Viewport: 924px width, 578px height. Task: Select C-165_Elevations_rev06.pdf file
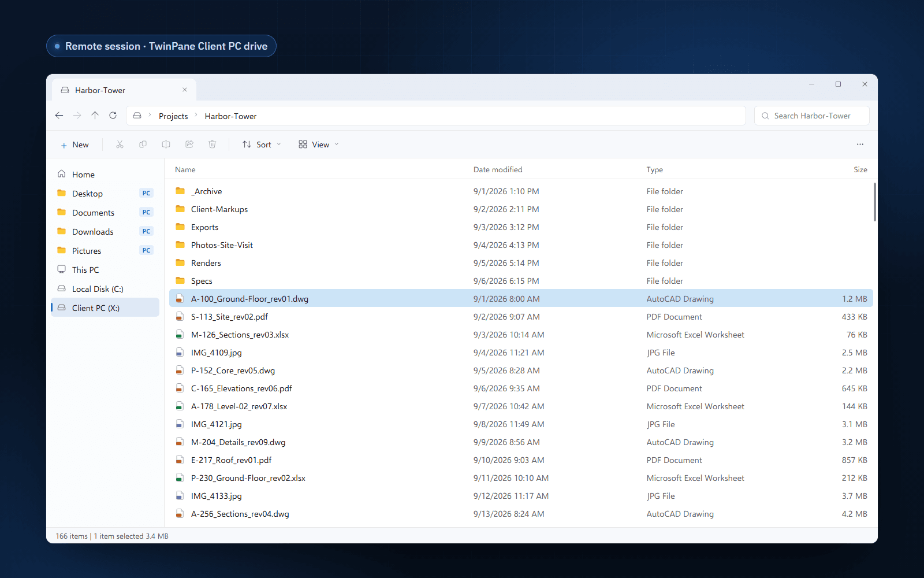(x=521, y=388)
